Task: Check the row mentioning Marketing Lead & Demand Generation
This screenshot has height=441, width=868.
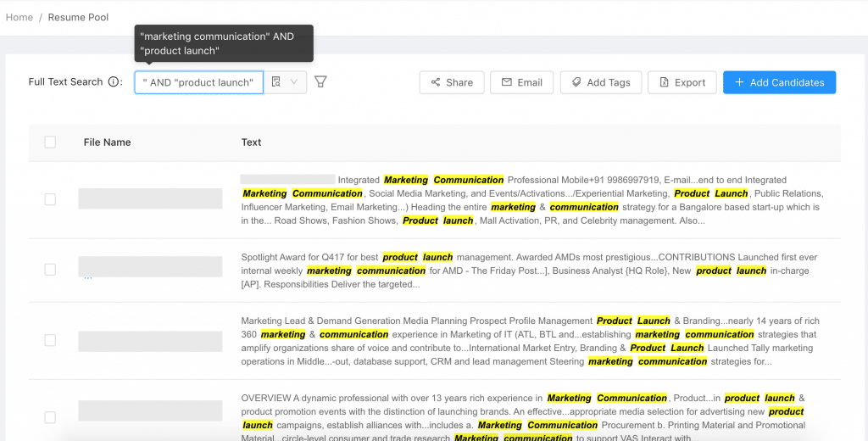Action: (x=50, y=341)
